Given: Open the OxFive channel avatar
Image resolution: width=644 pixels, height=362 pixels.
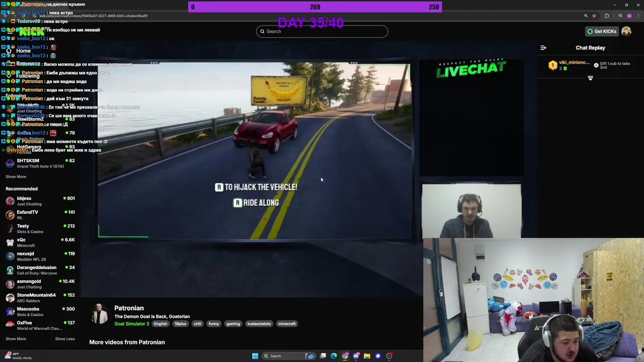Looking at the screenshot, I should (x=10, y=325).
